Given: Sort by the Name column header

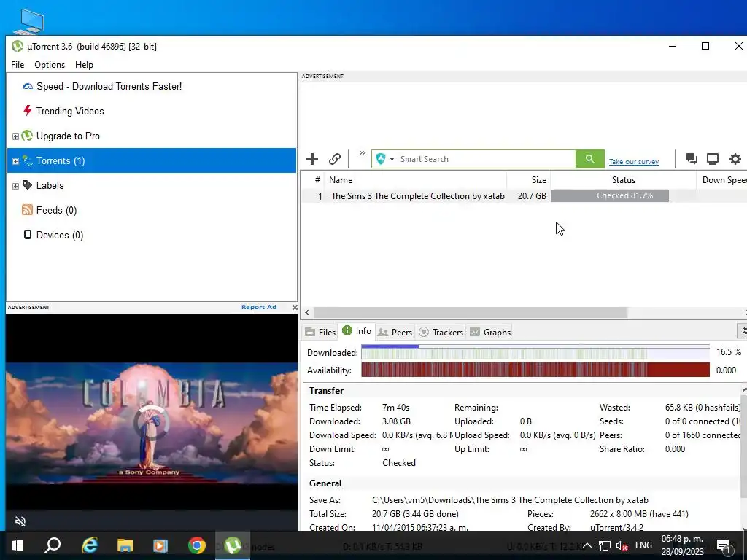Looking at the screenshot, I should point(415,180).
